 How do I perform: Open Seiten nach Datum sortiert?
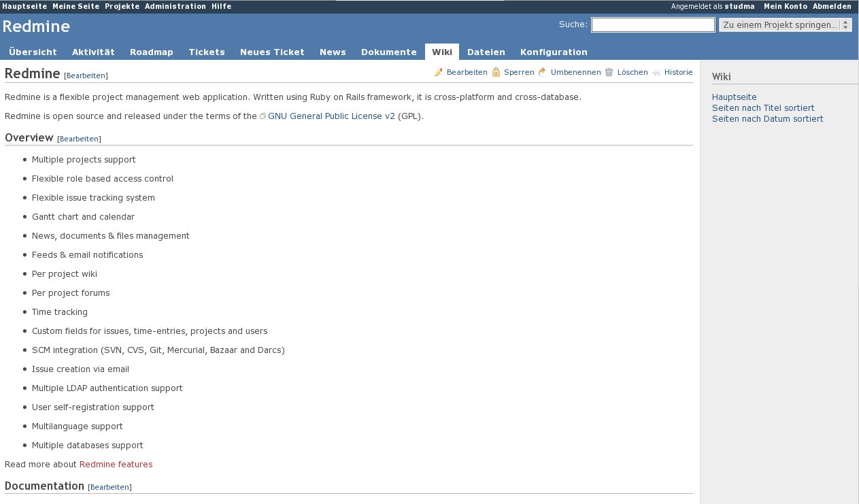click(767, 119)
